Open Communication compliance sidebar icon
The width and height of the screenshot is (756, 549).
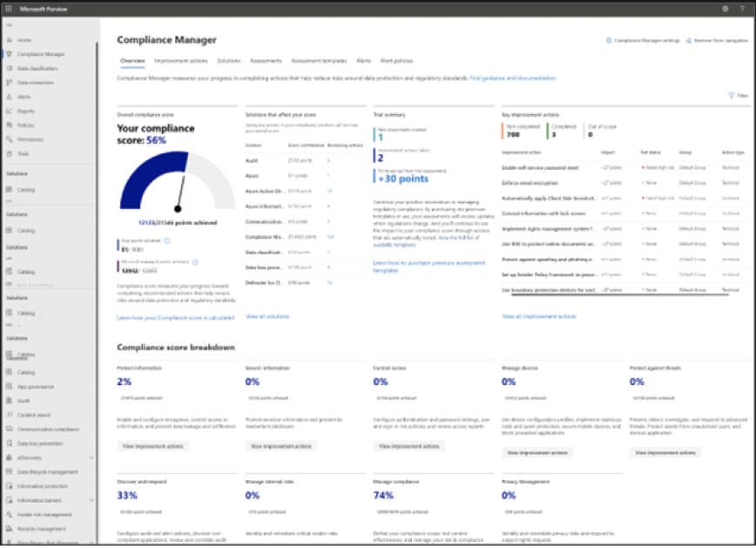tap(10, 429)
